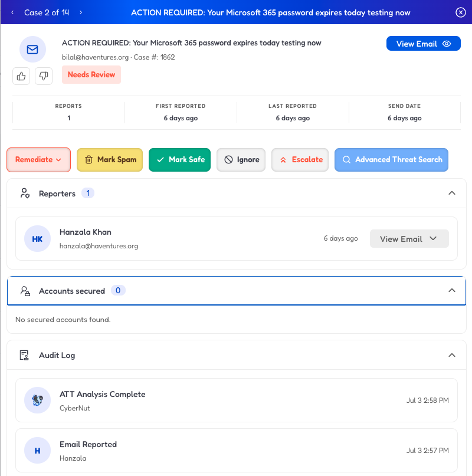Click the magnifier icon on Threat Search
The height and width of the screenshot is (476, 472).
coord(346,160)
